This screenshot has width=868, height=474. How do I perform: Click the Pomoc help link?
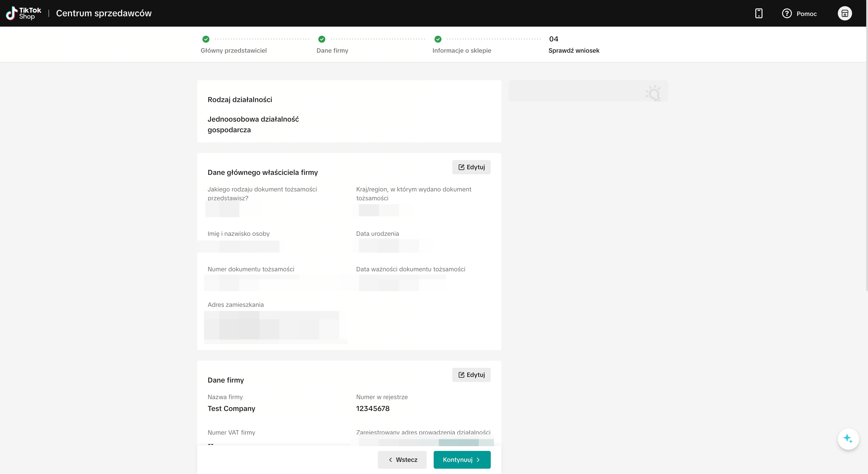click(806, 14)
